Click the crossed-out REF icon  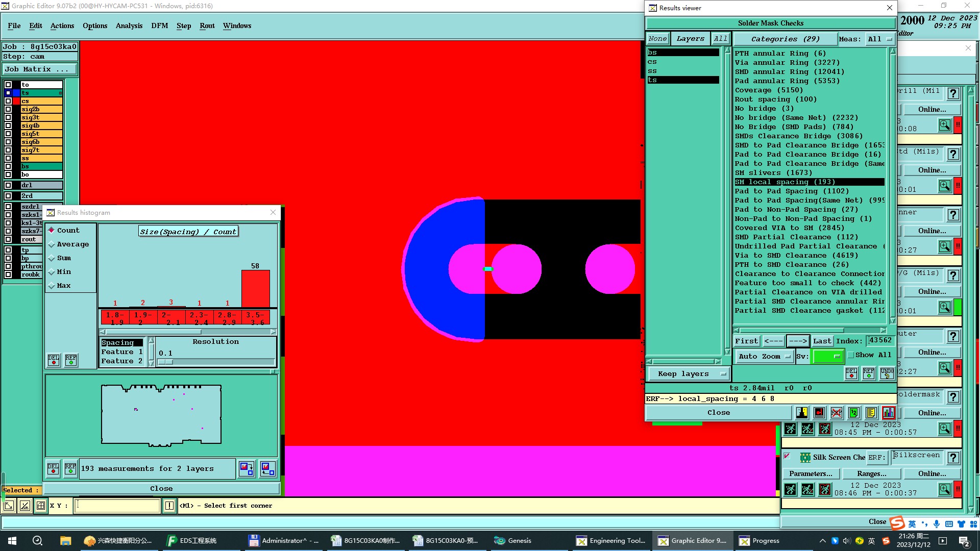[836, 412]
